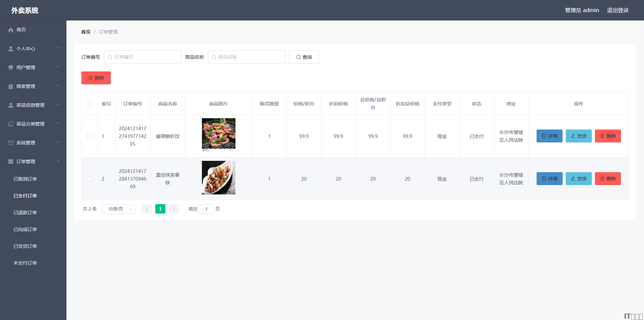Click the 星空抹茶拿铁 product image thumbnail
This screenshot has width=644, height=320.
tap(219, 178)
